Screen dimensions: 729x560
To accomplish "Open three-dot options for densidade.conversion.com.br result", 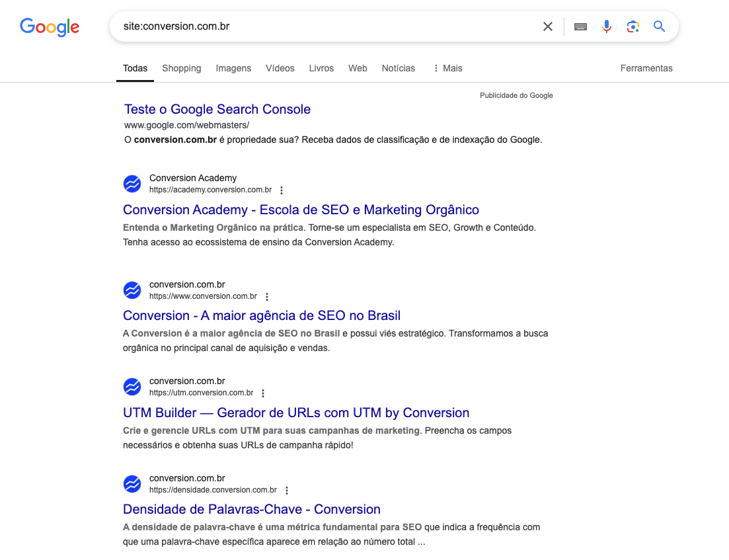I will tap(287, 490).
